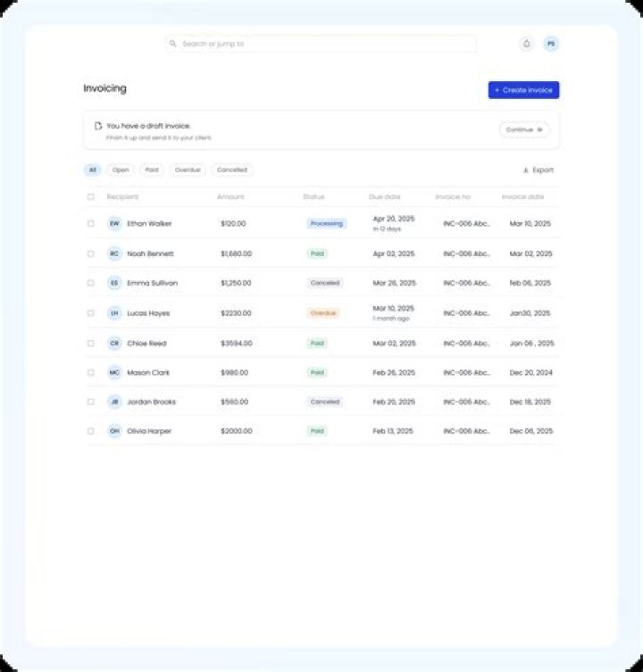Viewport: 643px width, 672px height.
Task: Switch to the Paid filter tab
Action: 152,170
